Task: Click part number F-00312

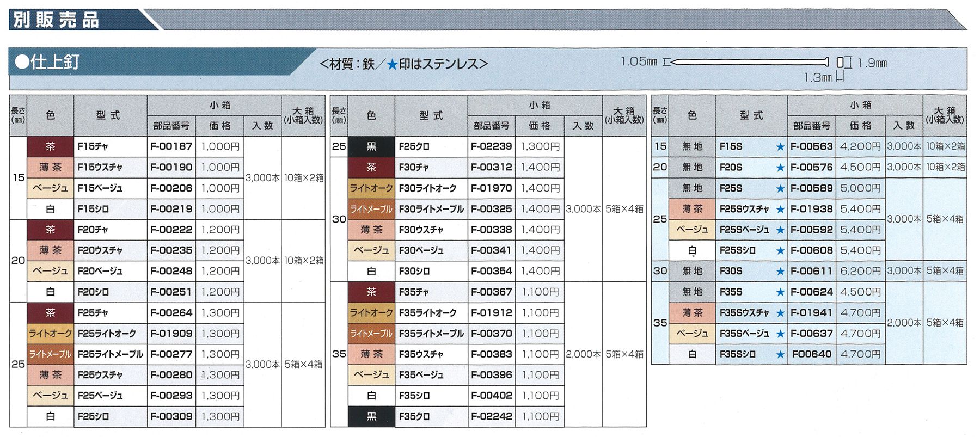Action: [x=492, y=168]
